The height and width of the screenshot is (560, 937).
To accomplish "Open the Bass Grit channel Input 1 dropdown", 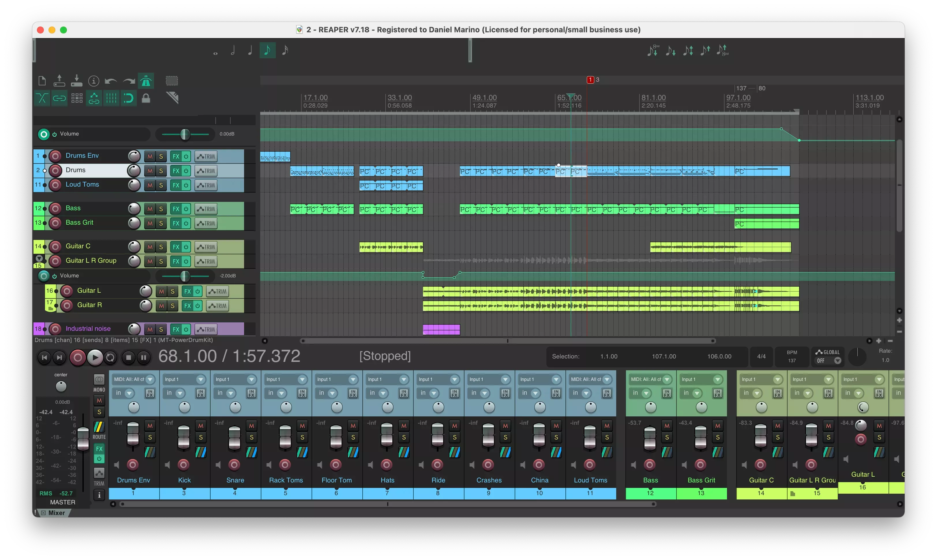I will (701, 379).
